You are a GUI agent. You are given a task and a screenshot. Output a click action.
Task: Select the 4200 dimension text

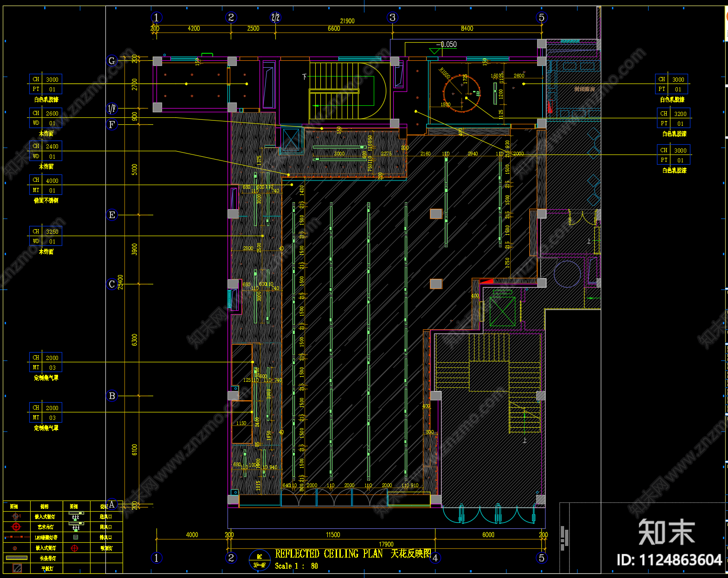click(194, 29)
